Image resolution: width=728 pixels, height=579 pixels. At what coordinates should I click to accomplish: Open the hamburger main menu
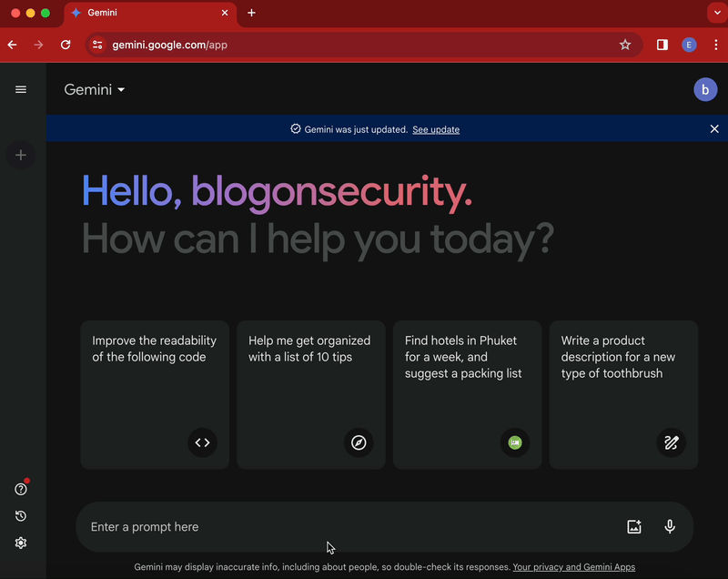[x=20, y=89]
